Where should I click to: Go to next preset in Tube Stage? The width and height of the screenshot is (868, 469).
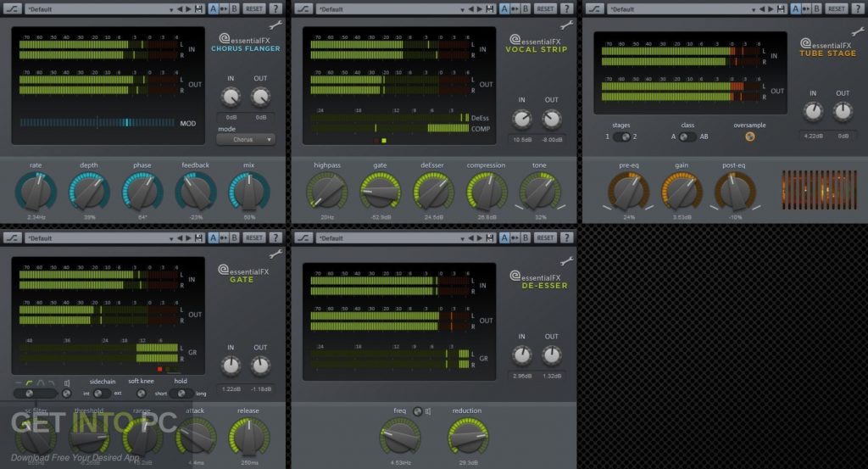click(771, 8)
